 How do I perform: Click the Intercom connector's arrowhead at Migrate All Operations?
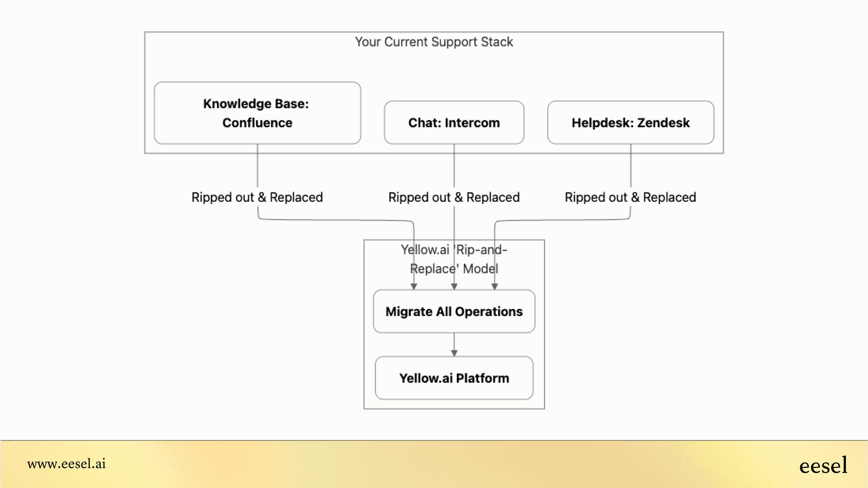pos(454,287)
